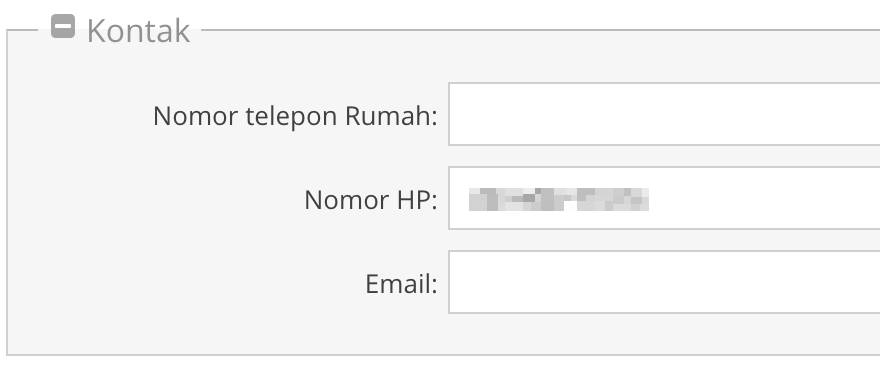
Task: Click the Nomor HP label
Action: tap(370, 200)
